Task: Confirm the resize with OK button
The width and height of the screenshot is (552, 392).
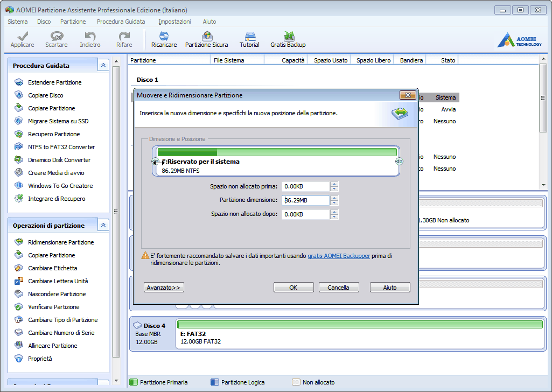Action: [x=293, y=288]
